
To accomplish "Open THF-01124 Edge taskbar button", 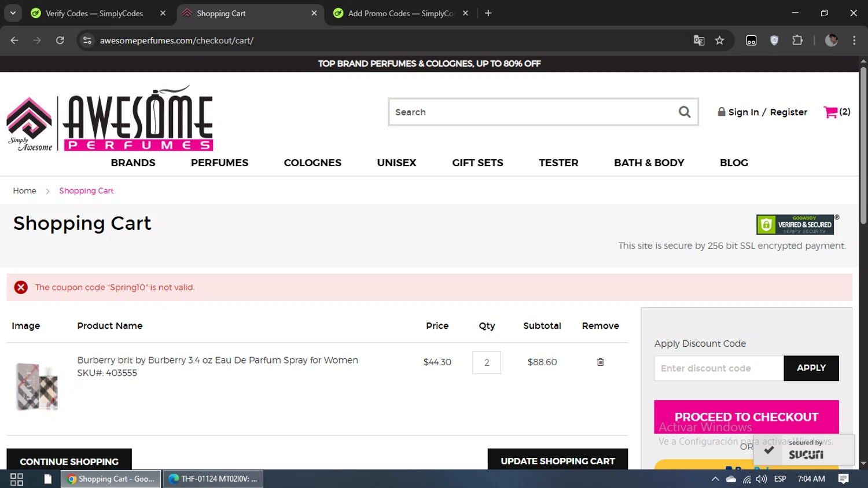I will click(214, 479).
